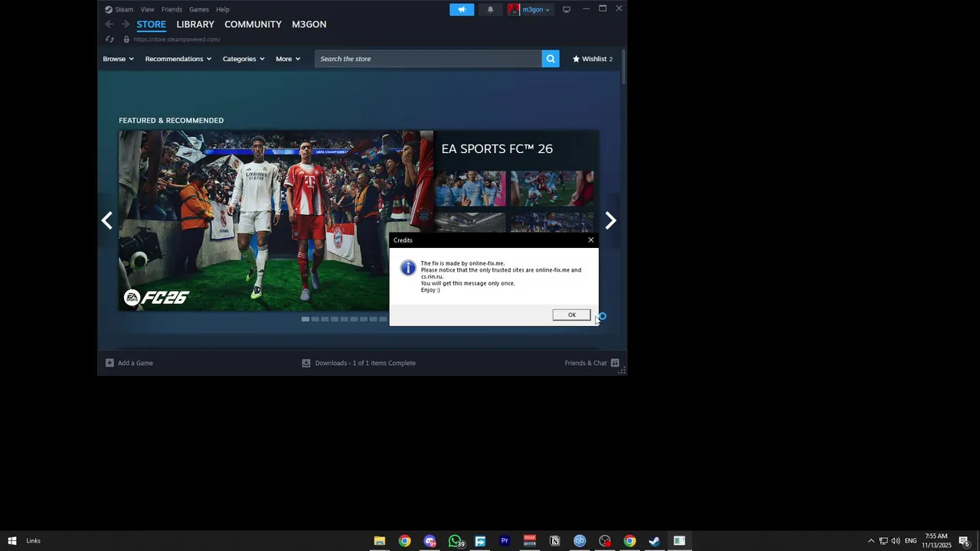
Task: Open the Windows notification center
Action: pyautogui.click(x=964, y=541)
